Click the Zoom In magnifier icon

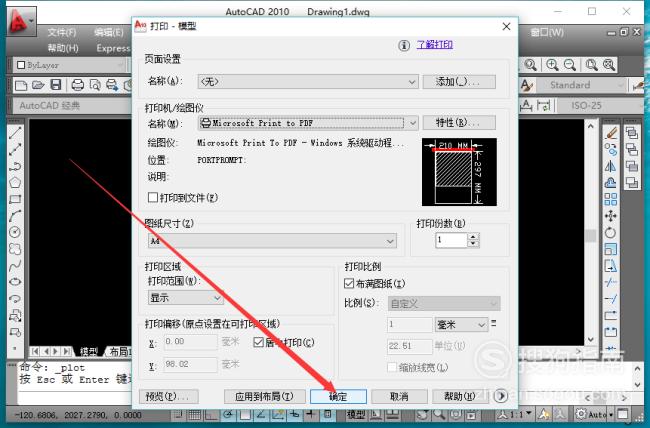[x=552, y=65]
